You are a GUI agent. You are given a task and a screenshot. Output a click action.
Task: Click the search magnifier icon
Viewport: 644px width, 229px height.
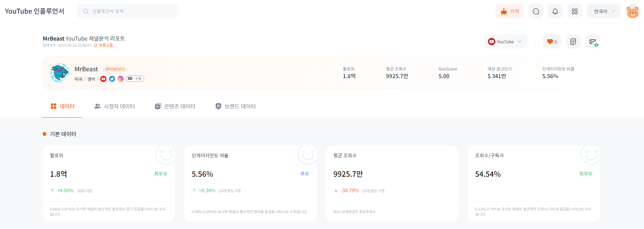point(86,11)
